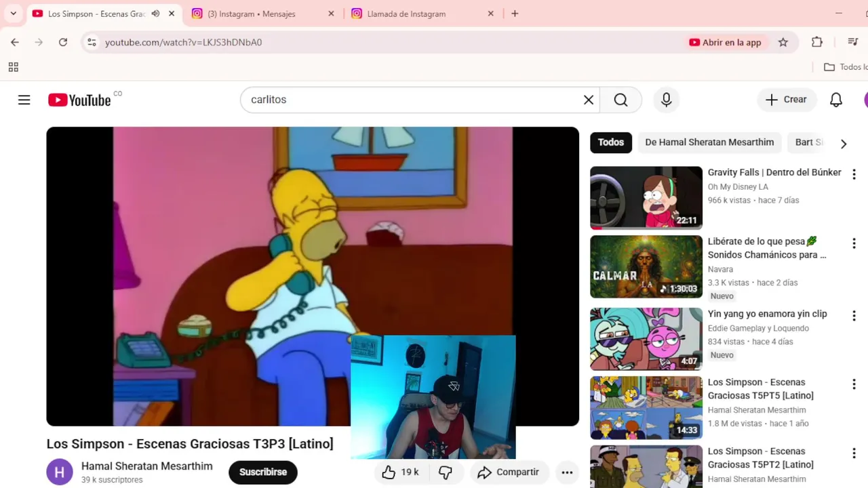
Task: Bookmark this page with star
Action: point(783,42)
